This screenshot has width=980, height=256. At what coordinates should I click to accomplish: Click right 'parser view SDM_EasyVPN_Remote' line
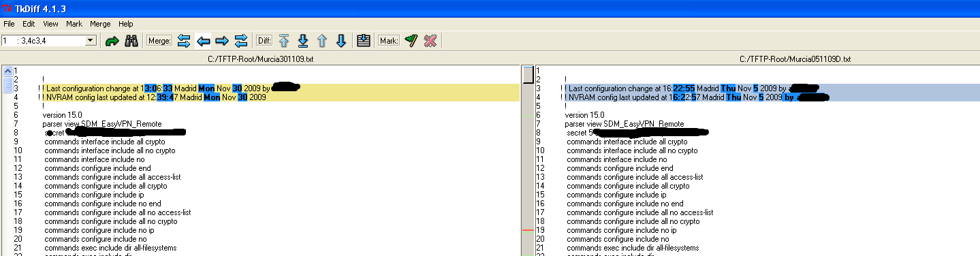pos(624,124)
